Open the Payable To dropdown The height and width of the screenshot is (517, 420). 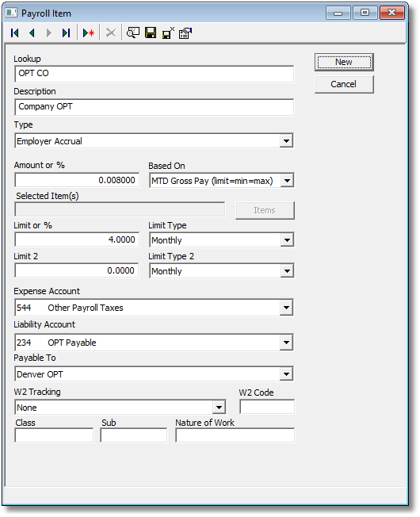(286, 374)
